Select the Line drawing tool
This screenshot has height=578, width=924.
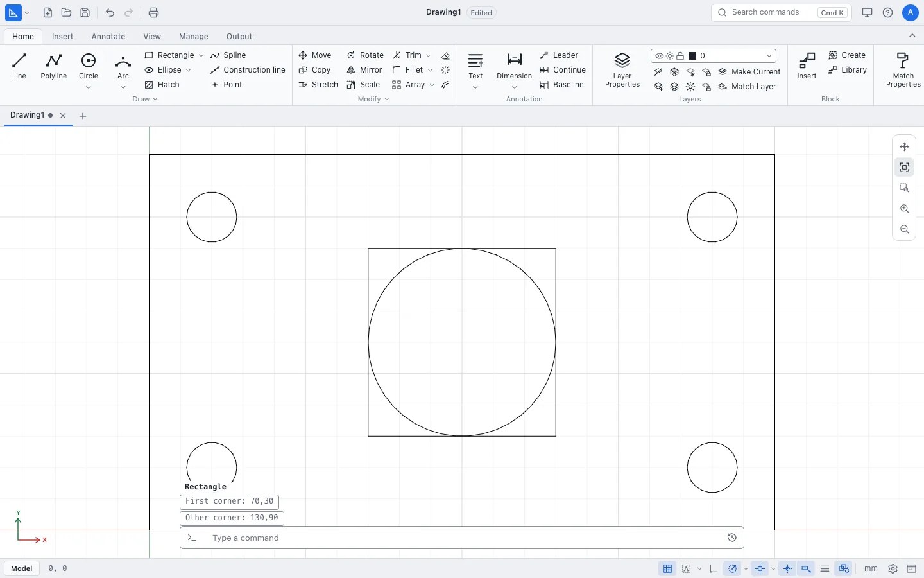[x=19, y=66]
